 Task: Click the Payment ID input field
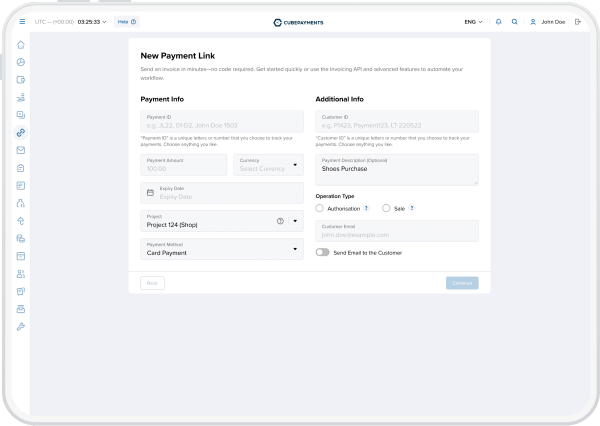(x=222, y=121)
